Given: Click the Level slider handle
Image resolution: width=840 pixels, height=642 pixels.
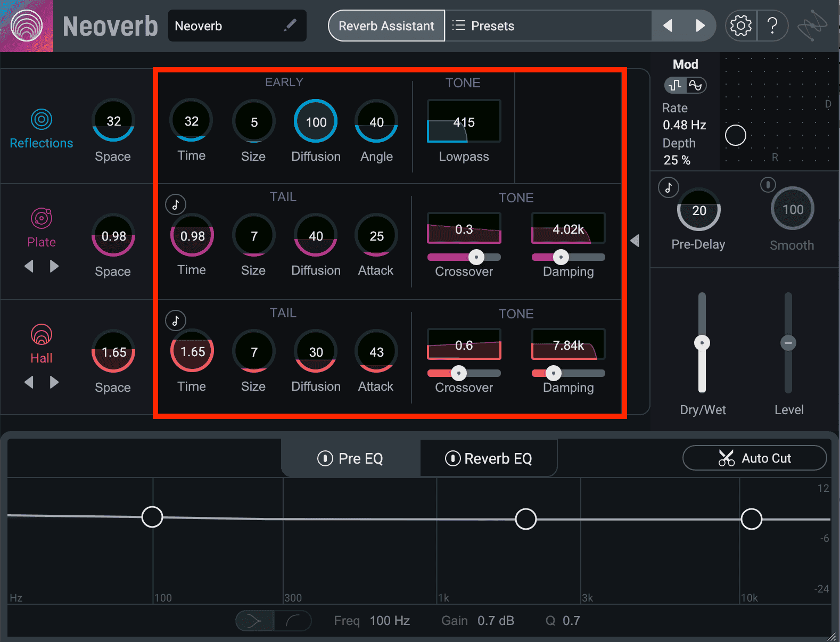Looking at the screenshot, I should pos(788,343).
